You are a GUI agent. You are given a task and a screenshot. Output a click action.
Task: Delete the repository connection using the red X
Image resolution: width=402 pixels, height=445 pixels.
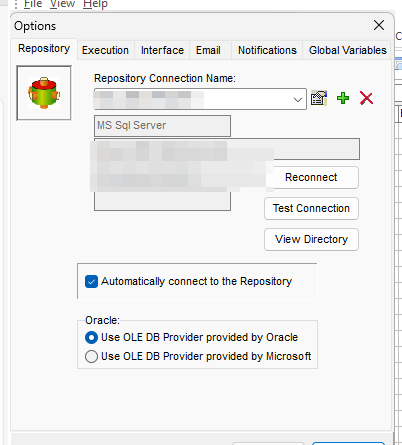pyautogui.click(x=366, y=98)
